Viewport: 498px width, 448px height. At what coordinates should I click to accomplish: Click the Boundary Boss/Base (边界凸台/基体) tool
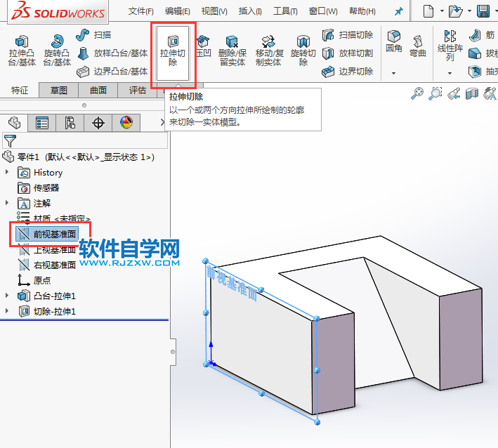[x=112, y=72]
